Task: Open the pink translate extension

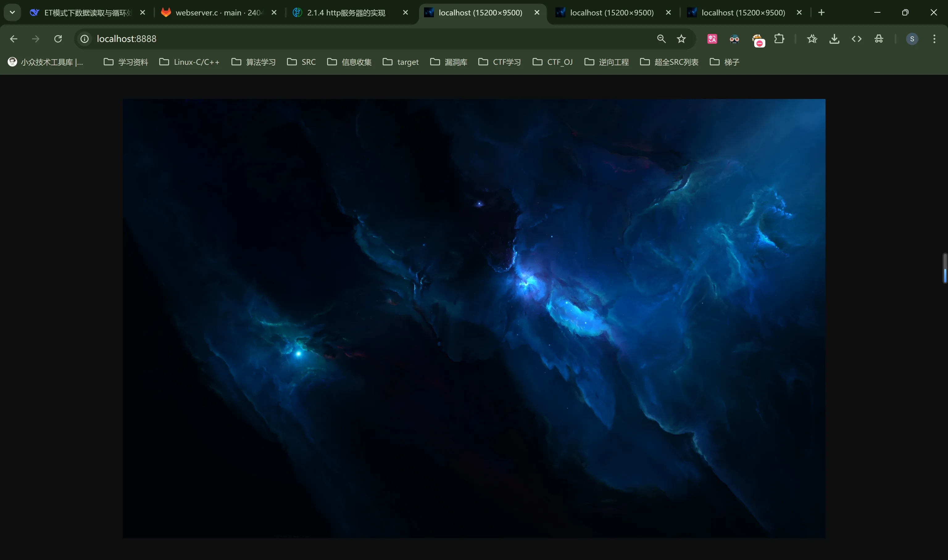Action: point(712,39)
